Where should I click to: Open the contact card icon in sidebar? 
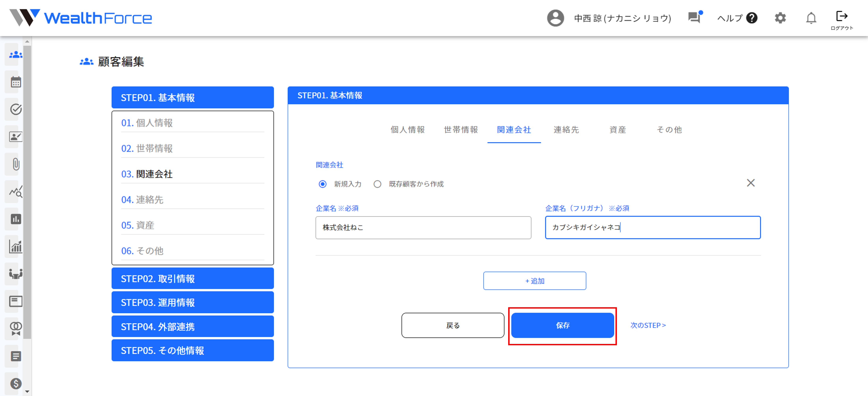pos(16,137)
